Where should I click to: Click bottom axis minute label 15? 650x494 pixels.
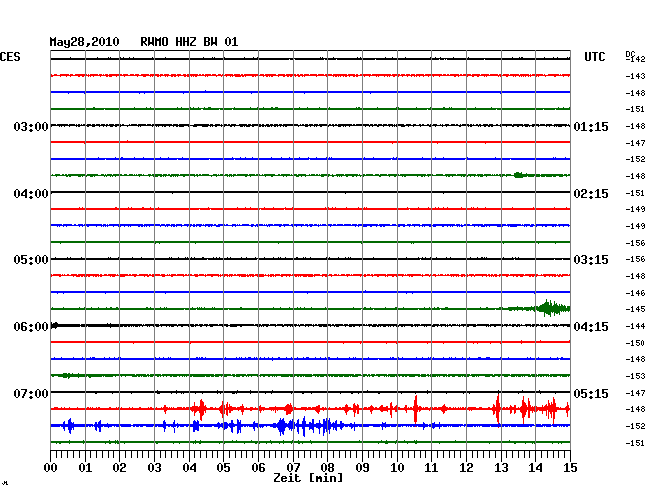pyautogui.click(x=570, y=468)
